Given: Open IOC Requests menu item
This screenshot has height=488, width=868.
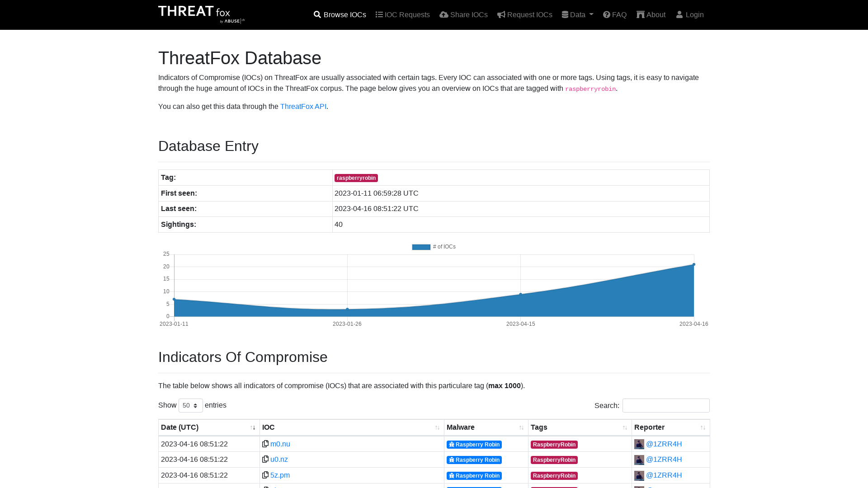Looking at the screenshot, I should click(403, 15).
